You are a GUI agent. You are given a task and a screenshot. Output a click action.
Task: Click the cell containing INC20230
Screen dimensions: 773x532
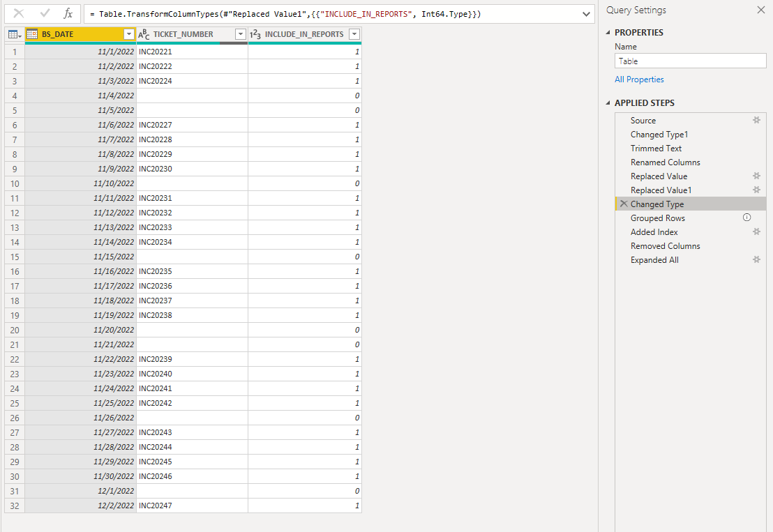193,169
